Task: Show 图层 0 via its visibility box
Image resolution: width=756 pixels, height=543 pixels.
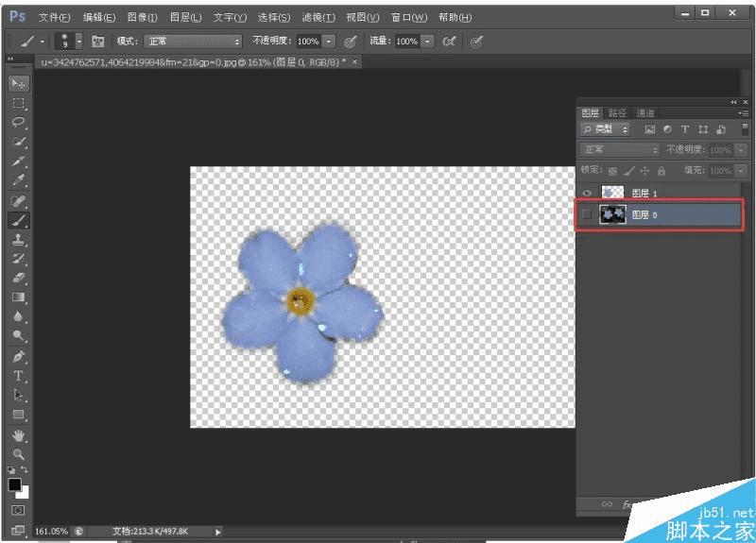Action: [x=587, y=215]
